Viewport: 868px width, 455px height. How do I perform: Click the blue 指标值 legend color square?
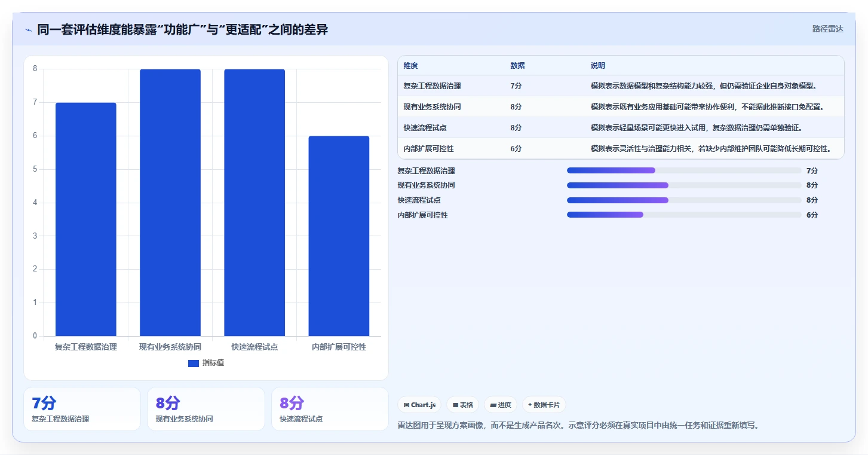194,363
